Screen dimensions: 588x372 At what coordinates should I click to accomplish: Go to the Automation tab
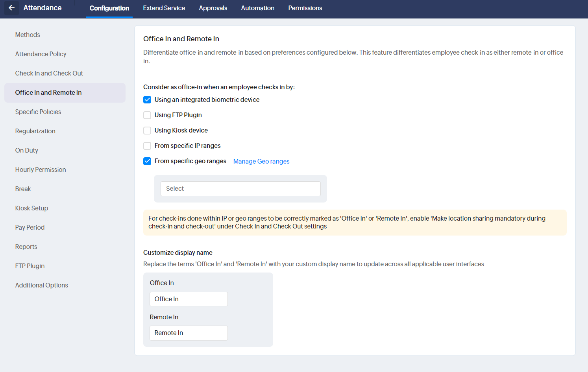point(258,8)
